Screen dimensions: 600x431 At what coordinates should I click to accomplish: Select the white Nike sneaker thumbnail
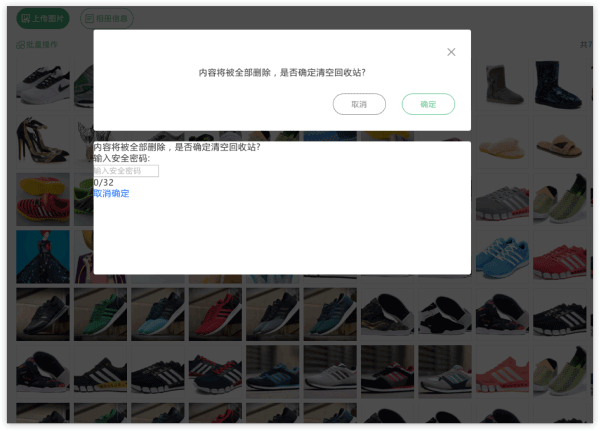(x=43, y=84)
